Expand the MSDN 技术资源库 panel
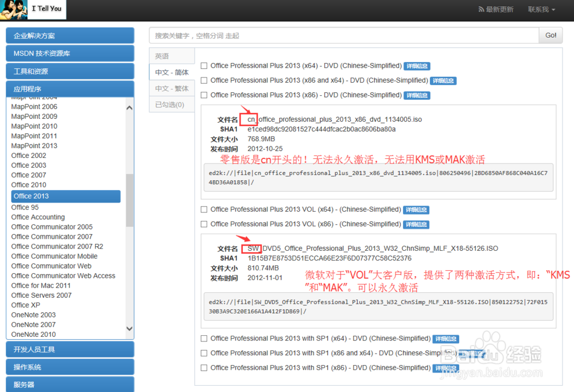The width and height of the screenshot is (574, 392). [x=70, y=53]
